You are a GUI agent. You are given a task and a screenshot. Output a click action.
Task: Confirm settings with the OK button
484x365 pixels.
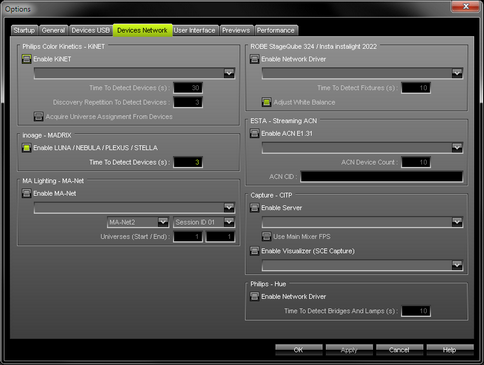(299, 350)
